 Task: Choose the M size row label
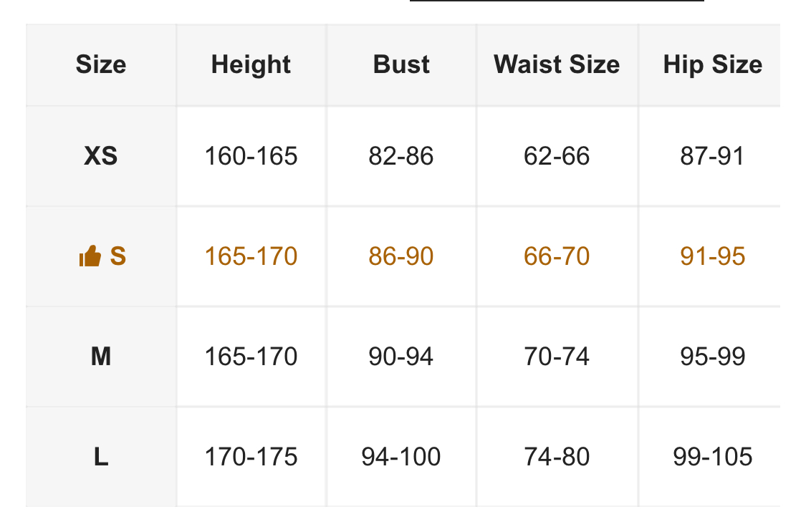tap(101, 357)
